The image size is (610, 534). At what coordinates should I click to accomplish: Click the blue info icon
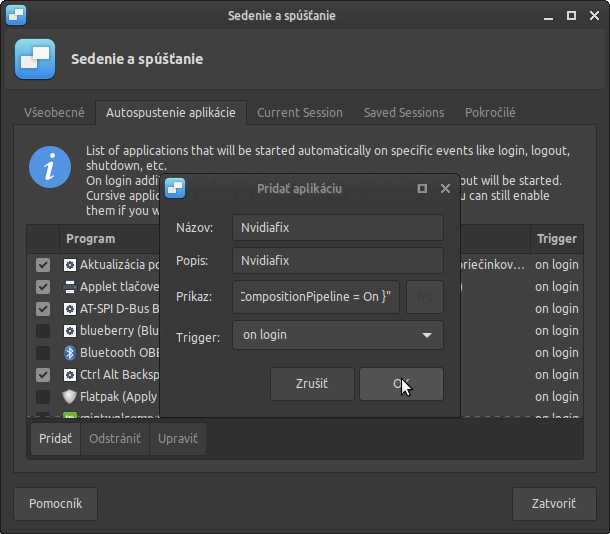(x=50, y=167)
